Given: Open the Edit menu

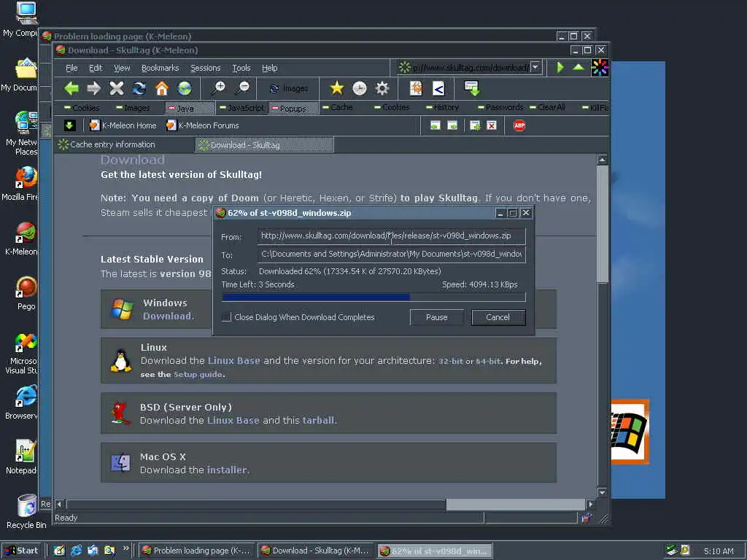Looking at the screenshot, I should tap(96, 68).
